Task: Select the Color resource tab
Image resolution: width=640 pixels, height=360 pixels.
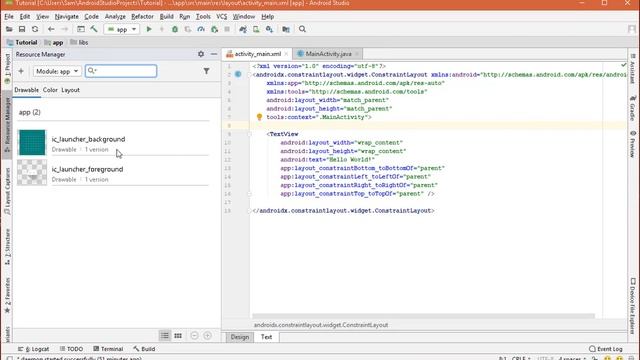Action: click(x=50, y=90)
